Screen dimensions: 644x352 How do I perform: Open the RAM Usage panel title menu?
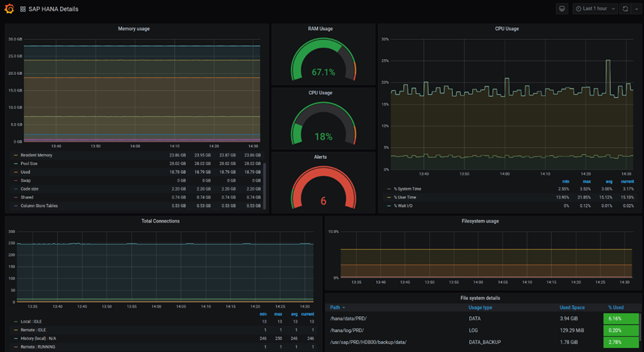(321, 29)
